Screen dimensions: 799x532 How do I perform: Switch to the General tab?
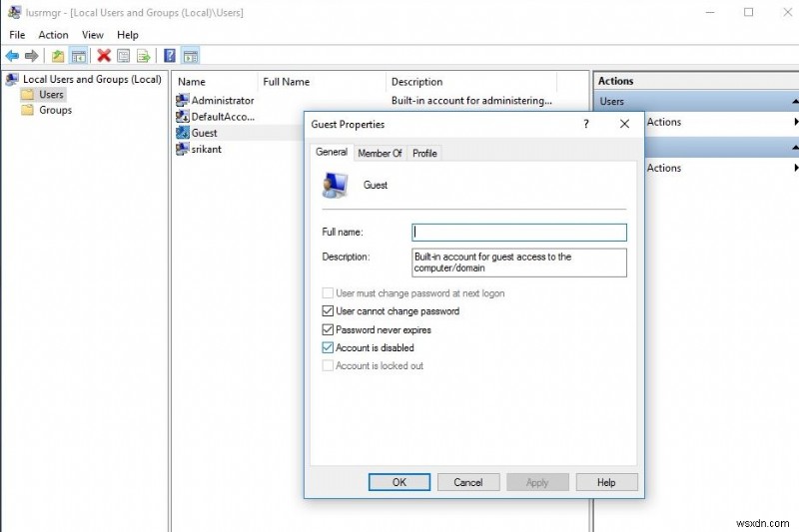pos(332,152)
